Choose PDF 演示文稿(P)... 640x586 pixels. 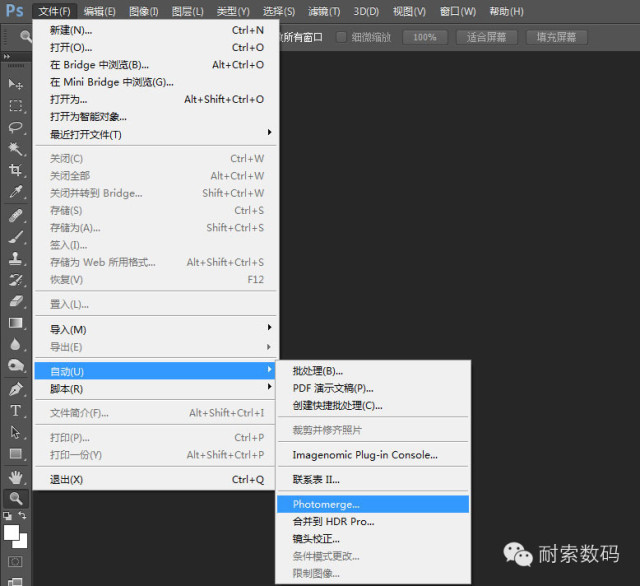(x=373, y=388)
